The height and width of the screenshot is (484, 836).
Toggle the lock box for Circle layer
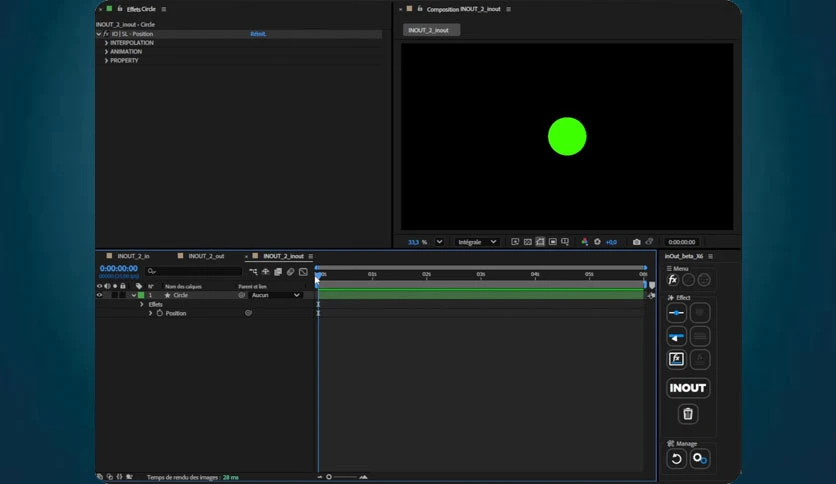[123, 295]
